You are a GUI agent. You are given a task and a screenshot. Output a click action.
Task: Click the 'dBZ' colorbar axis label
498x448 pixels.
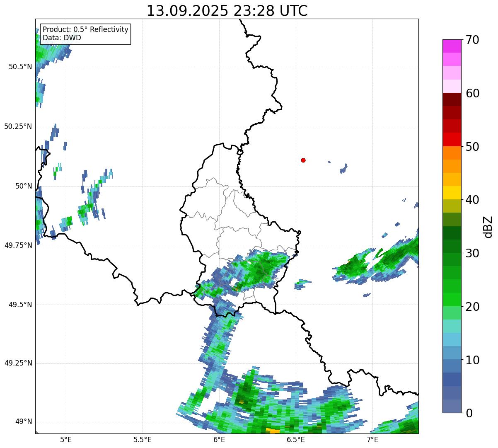pos(488,226)
